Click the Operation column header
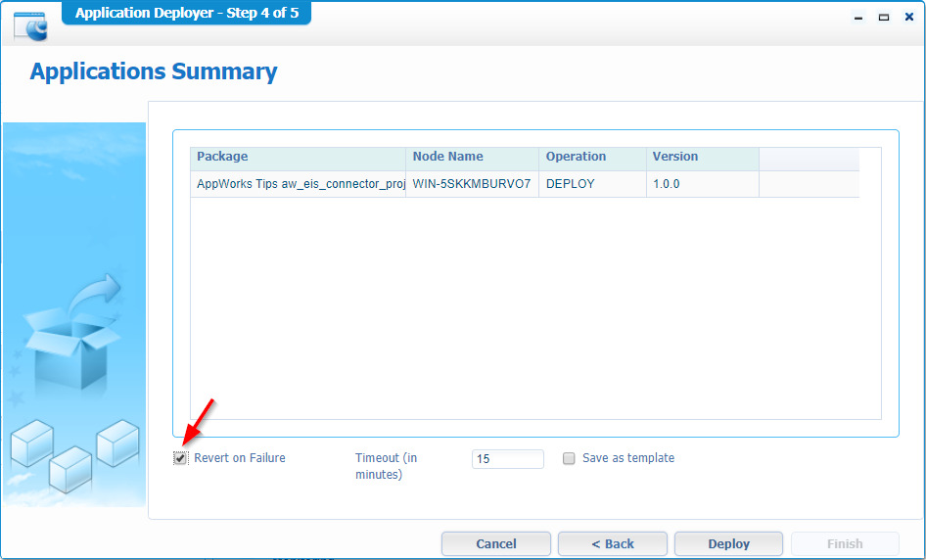The width and height of the screenshot is (926, 560). tap(592, 157)
